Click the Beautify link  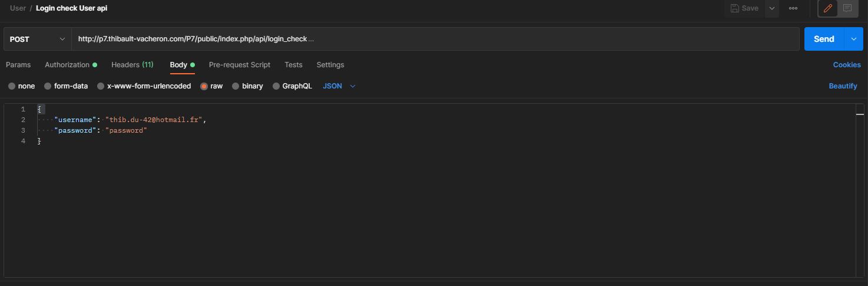pyautogui.click(x=843, y=86)
